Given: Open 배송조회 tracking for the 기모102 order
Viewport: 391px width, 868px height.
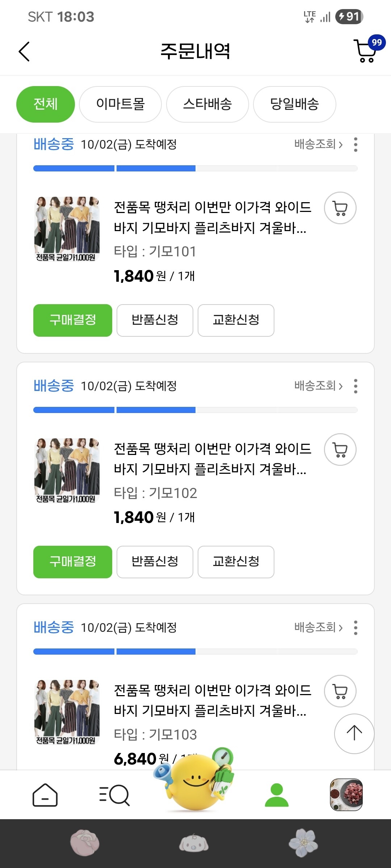Looking at the screenshot, I should pyautogui.click(x=318, y=386).
